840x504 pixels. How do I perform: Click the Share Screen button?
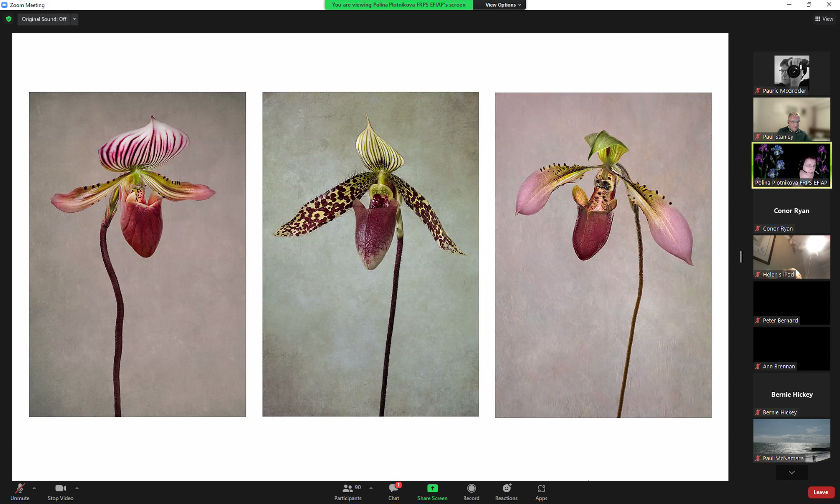pyautogui.click(x=432, y=492)
